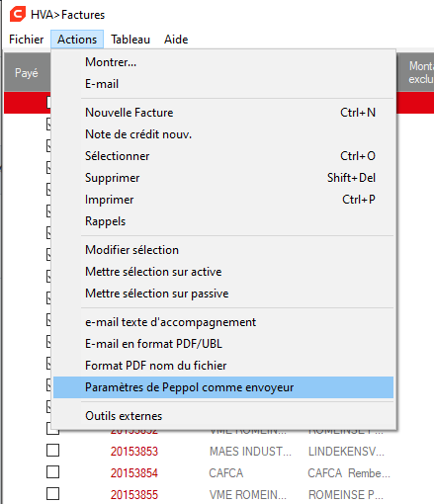Click the red application logo icon

coord(18,15)
